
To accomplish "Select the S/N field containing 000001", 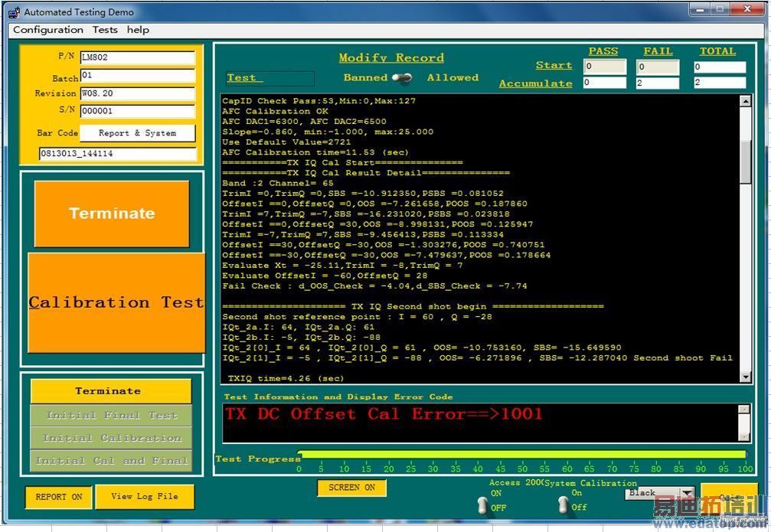I will click(x=137, y=111).
